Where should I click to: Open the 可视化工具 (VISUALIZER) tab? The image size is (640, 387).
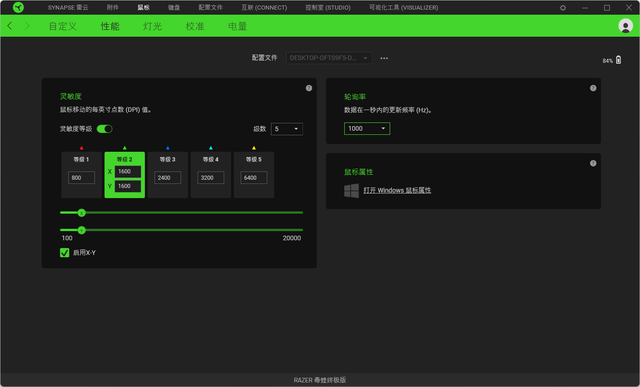click(404, 7)
